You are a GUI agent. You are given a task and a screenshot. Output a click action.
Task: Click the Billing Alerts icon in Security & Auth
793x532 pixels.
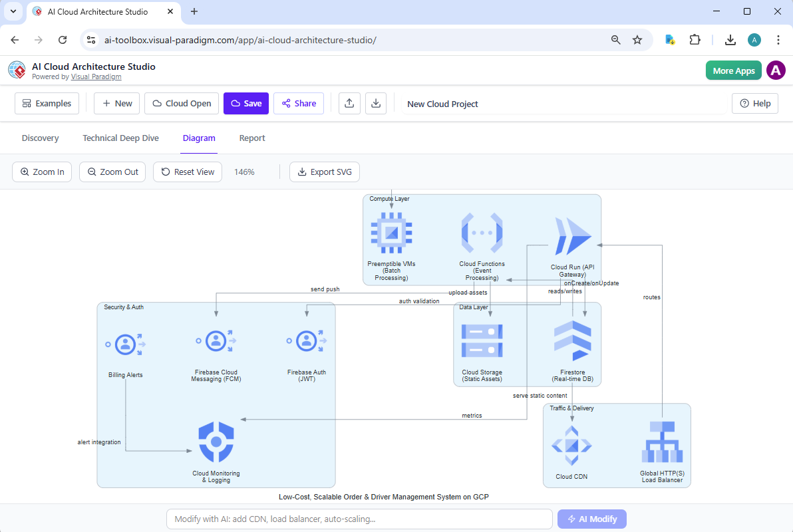tap(125, 344)
